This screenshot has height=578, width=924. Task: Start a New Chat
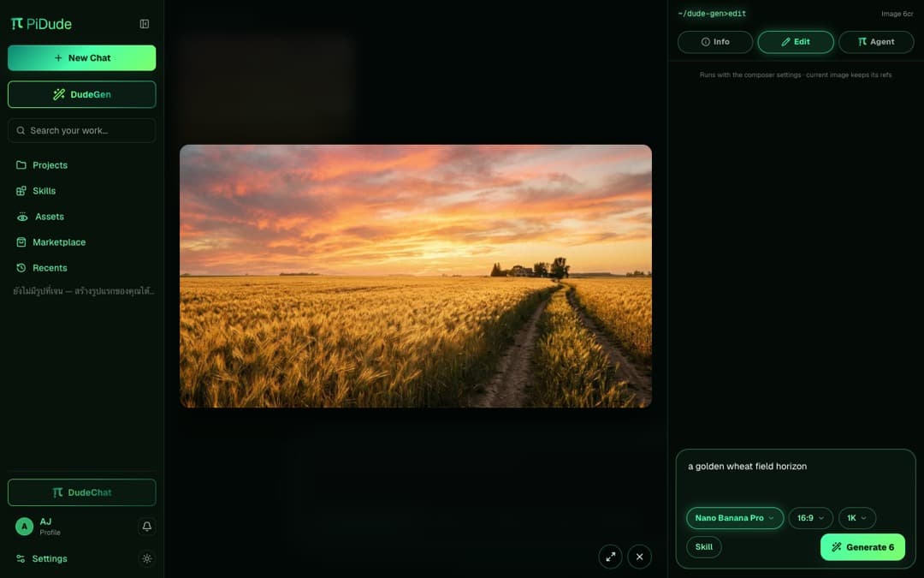[x=82, y=58]
